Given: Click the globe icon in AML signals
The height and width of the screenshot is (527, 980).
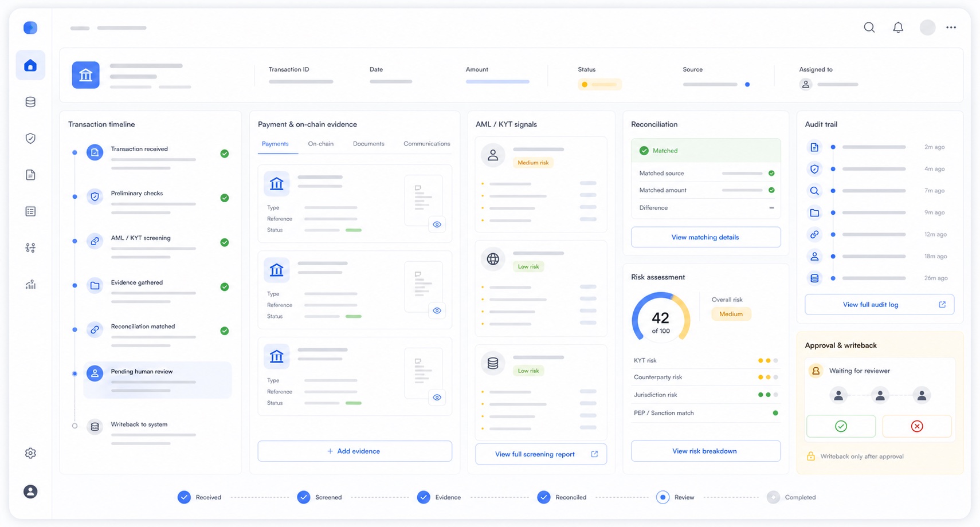Looking at the screenshot, I should [493, 259].
